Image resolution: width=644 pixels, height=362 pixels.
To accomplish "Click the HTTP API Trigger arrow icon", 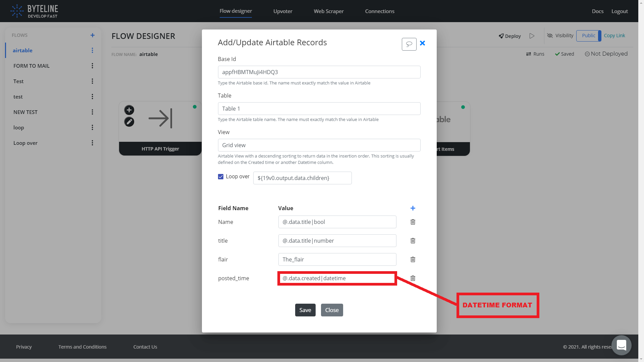I will (x=160, y=118).
